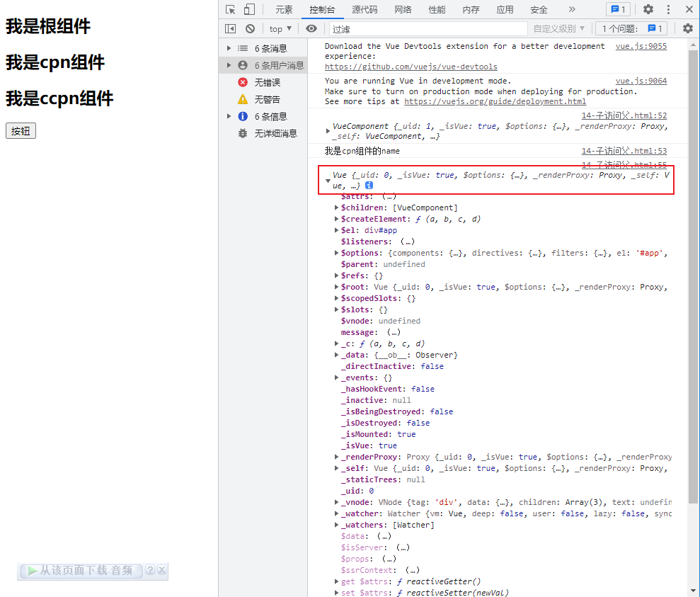
Task: Open the issues badge in top toolbar
Action: pyautogui.click(x=619, y=9)
